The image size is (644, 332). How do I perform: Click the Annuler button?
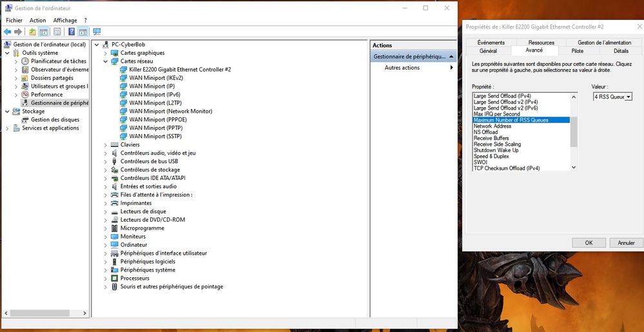[x=626, y=243]
